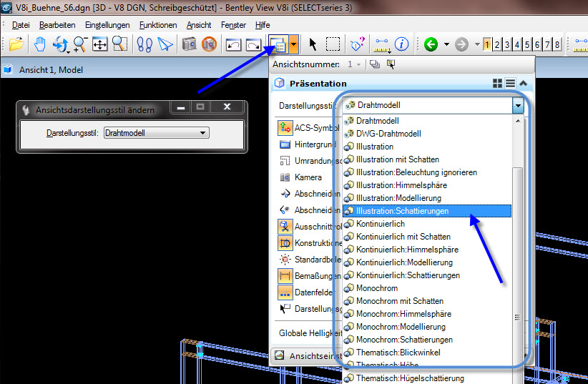
Task: Select the Pan view hand tool
Action: 40,44
